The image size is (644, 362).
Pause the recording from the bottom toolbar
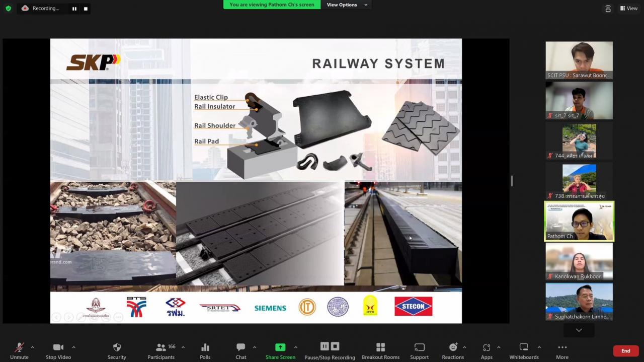click(325, 346)
